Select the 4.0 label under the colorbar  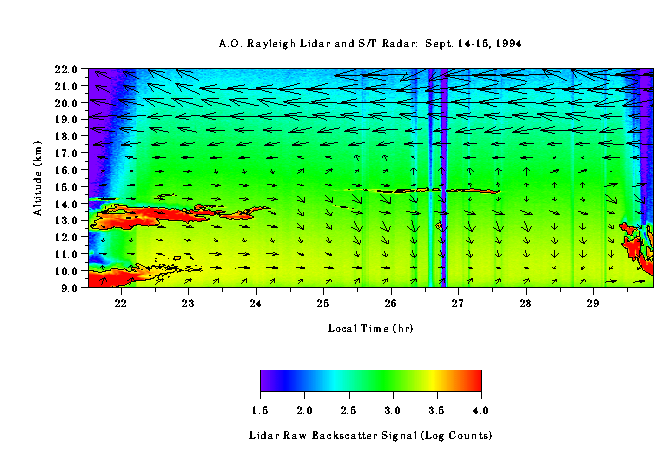[481, 410]
